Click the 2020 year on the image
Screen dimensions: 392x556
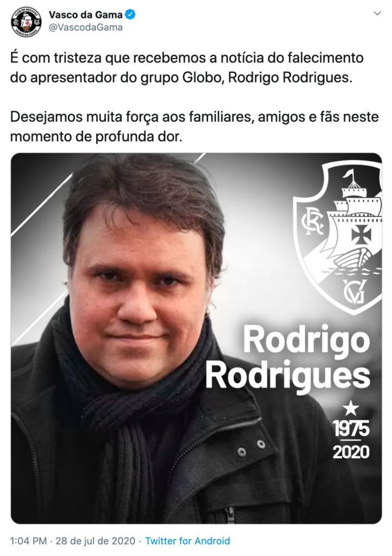pos(351,452)
